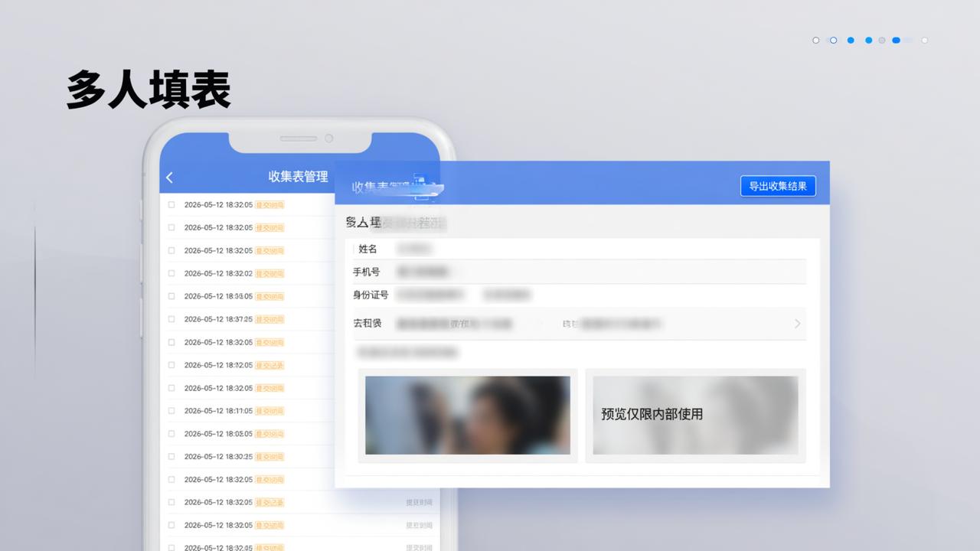Screen dimensions: 980x551
Task: Click the 手机号 field label
Action: click(x=366, y=272)
